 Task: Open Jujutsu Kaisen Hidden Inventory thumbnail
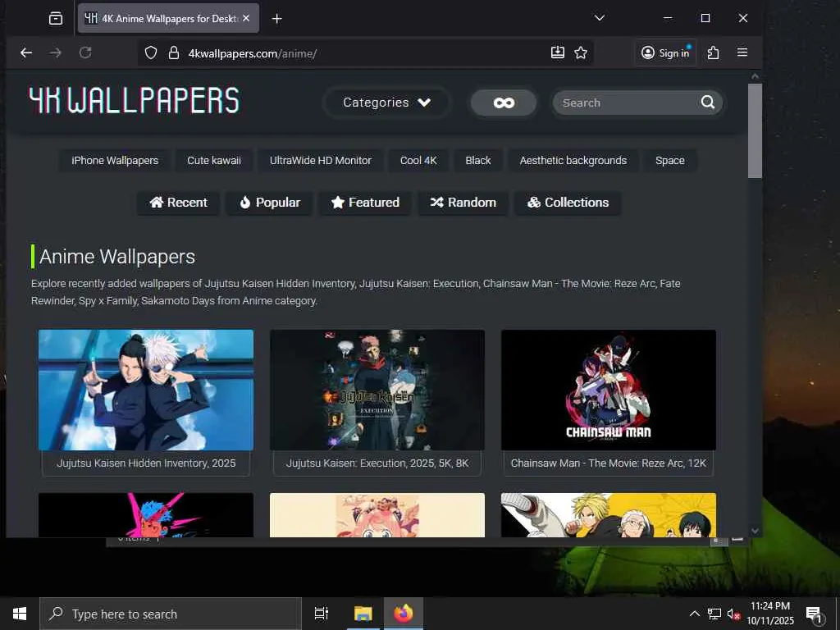coord(146,390)
